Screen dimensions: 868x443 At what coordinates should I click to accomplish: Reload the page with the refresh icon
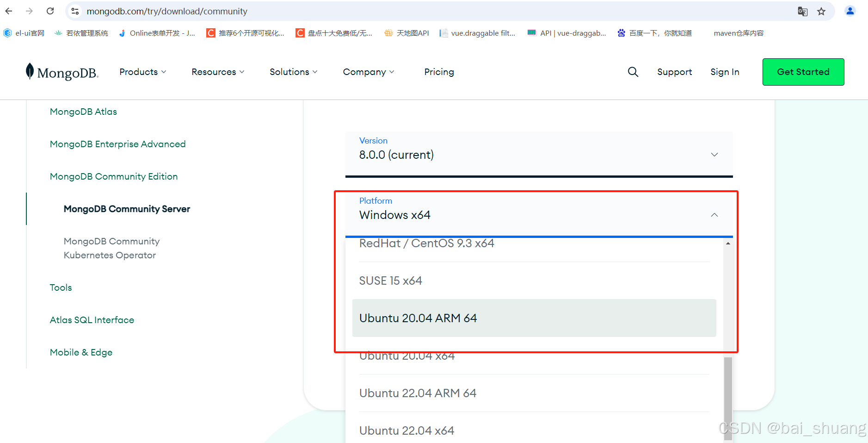(50, 11)
